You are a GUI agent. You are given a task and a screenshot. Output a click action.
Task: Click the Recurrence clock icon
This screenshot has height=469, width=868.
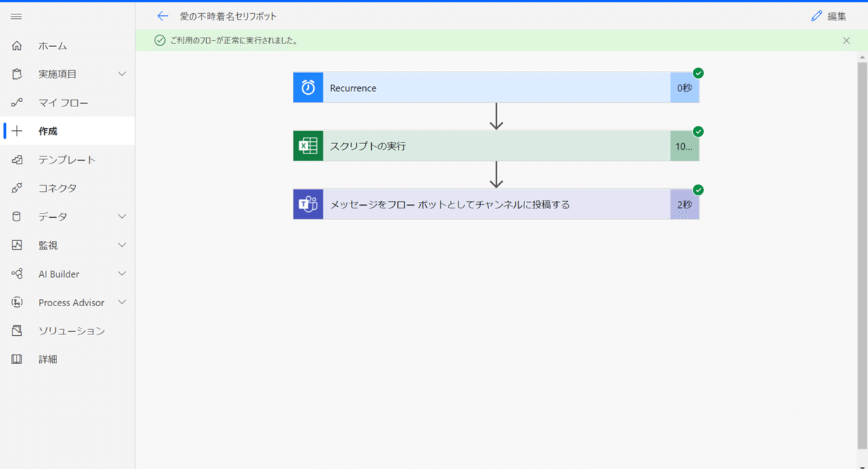[x=308, y=88]
